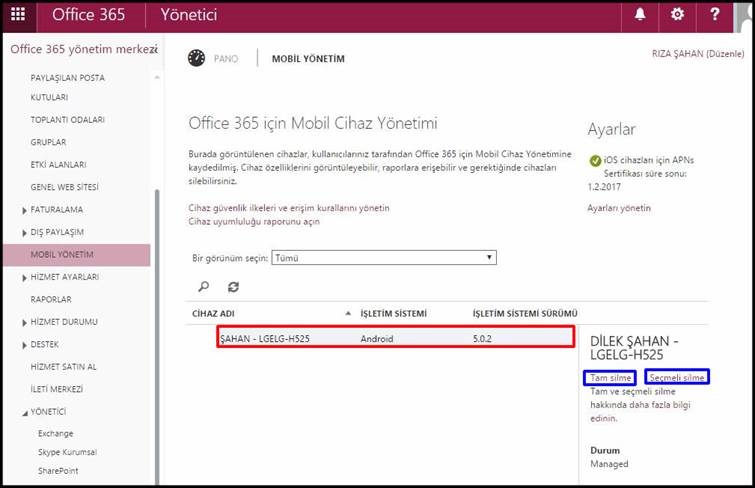Open the help question mark icon
This screenshot has height=488, width=755.
715,14
